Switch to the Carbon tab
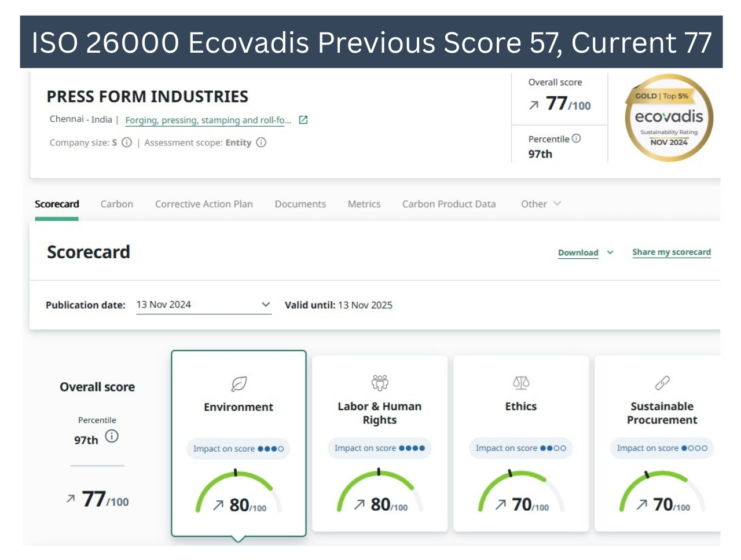Viewport: 741px width, 560px height. pos(117,204)
